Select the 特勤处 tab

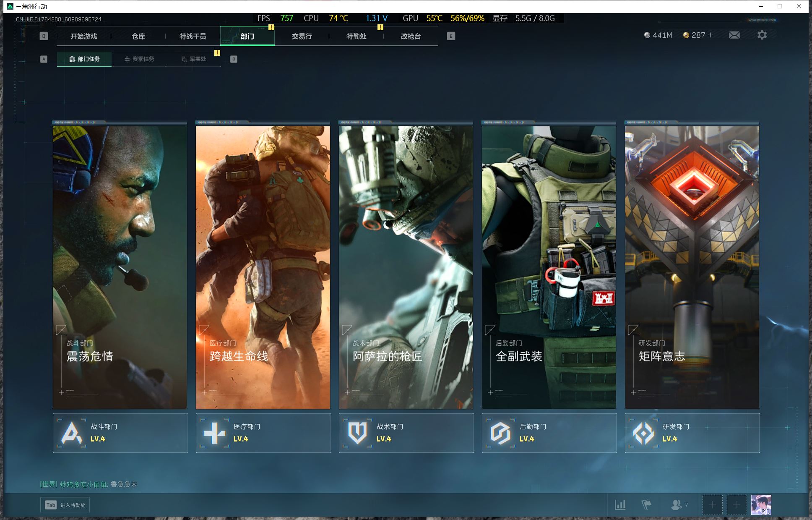tap(357, 37)
